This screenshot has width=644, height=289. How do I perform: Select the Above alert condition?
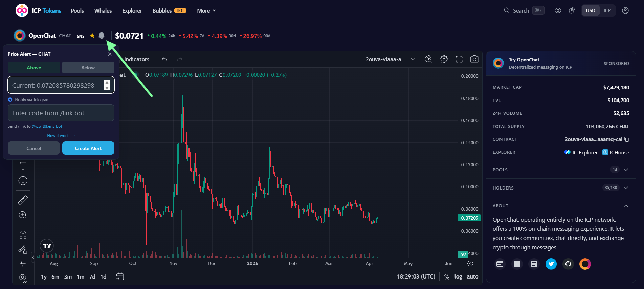pos(34,68)
